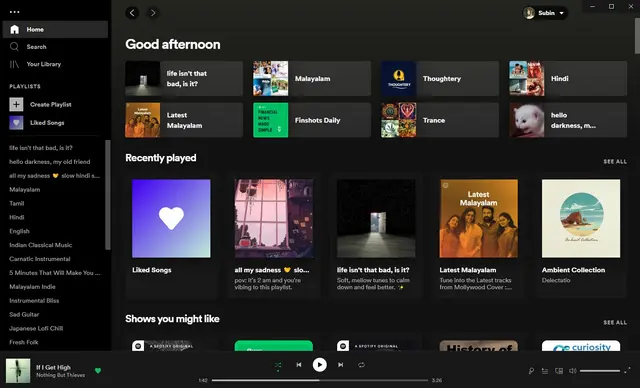
Task: Open the Liked Songs heart icon in sidebar
Action: pyautogui.click(x=16, y=122)
